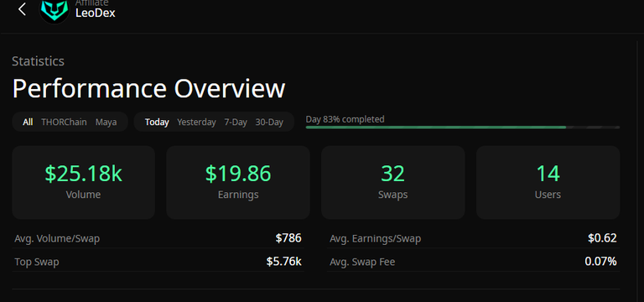Click the Avg. Swap Fee row
Screen dimensions: 644x302
(x=473, y=262)
